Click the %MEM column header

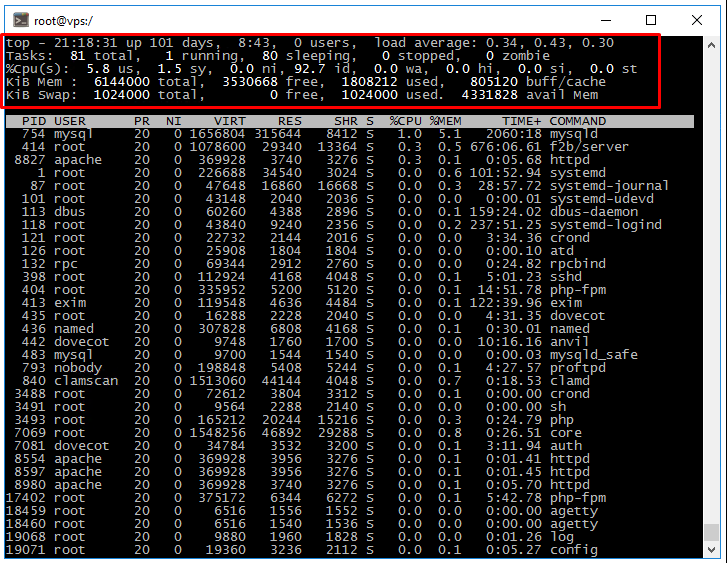[446, 121]
